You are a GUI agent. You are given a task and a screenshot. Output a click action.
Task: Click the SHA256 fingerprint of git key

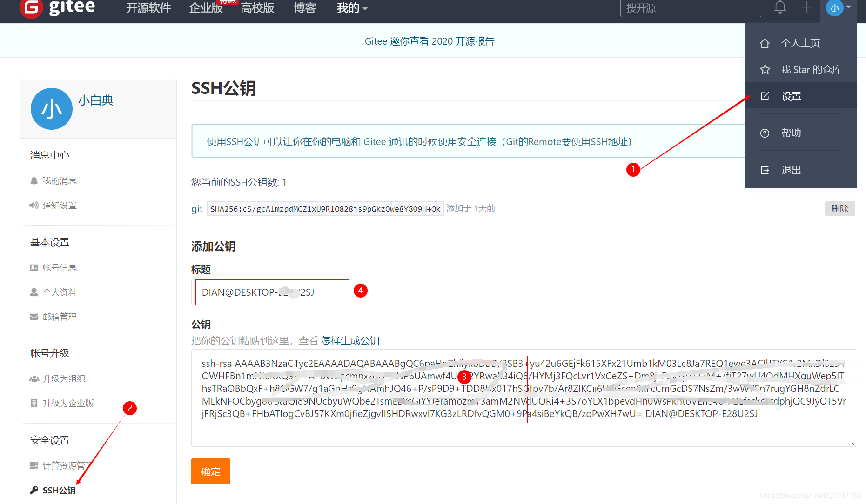point(325,209)
